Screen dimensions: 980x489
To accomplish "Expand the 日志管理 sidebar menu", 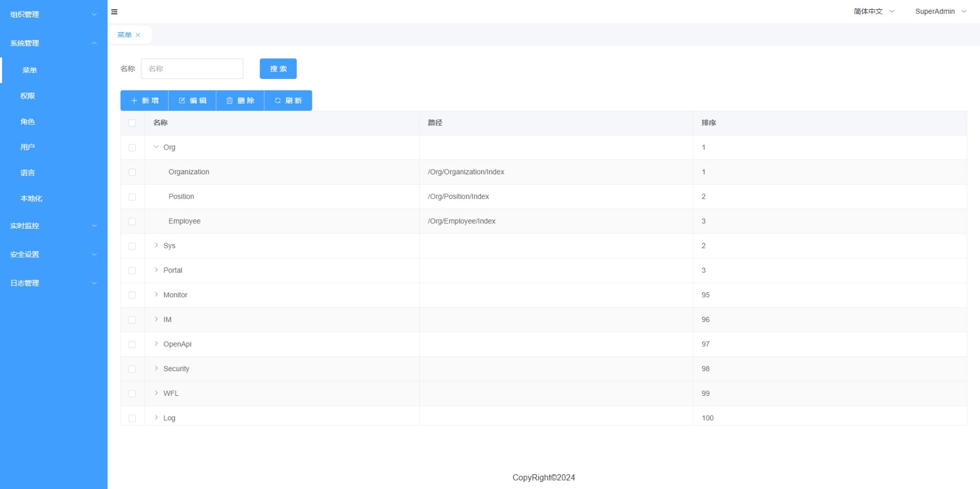I will 54,283.
